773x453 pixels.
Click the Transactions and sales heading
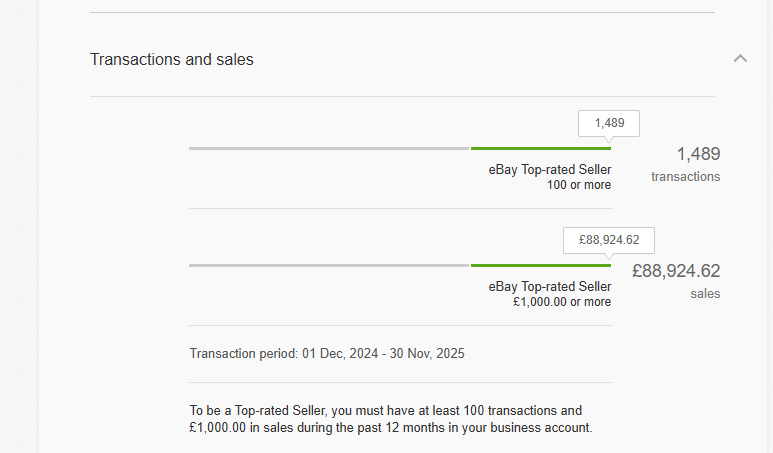[172, 60]
